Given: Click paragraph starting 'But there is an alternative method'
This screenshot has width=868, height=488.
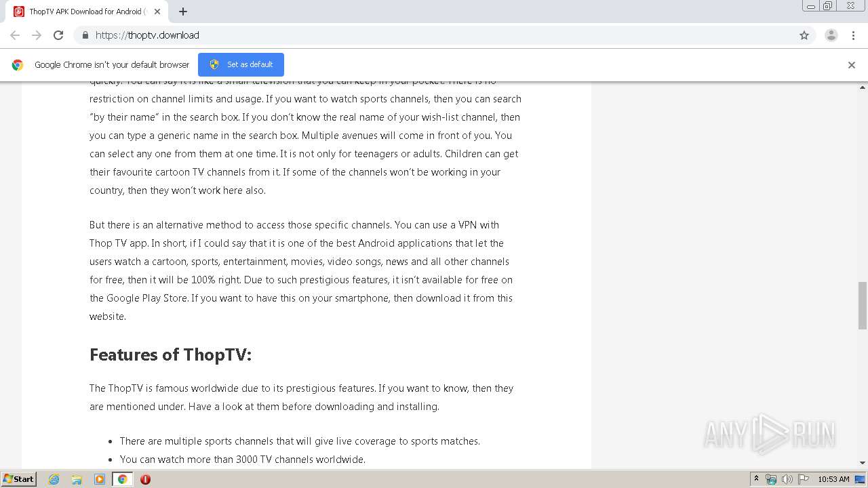Looking at the screenshot, I should (301, 270).
